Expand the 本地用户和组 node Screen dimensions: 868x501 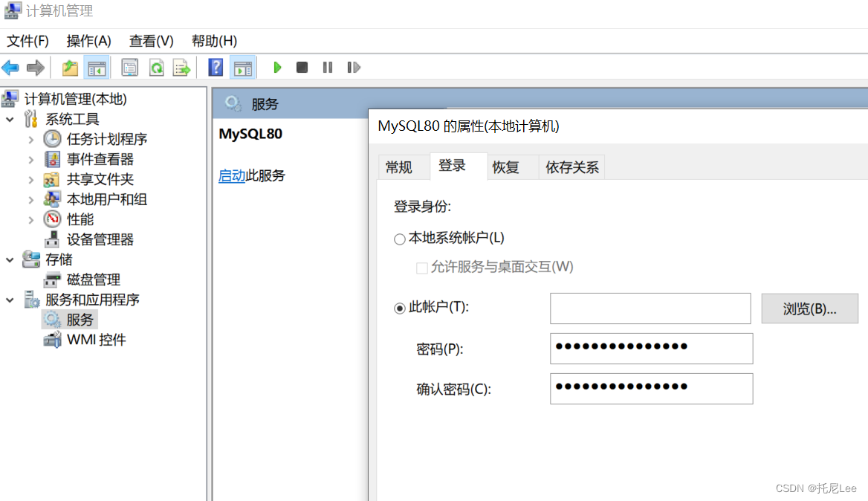[30, 198]
